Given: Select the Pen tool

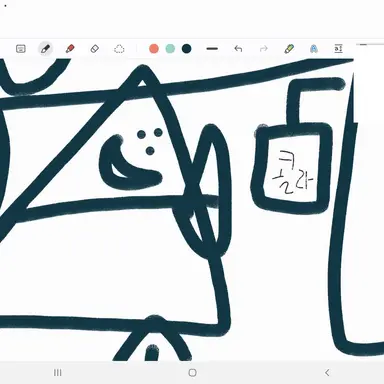Looking at the screenshot, I should [x=45, y=49].
